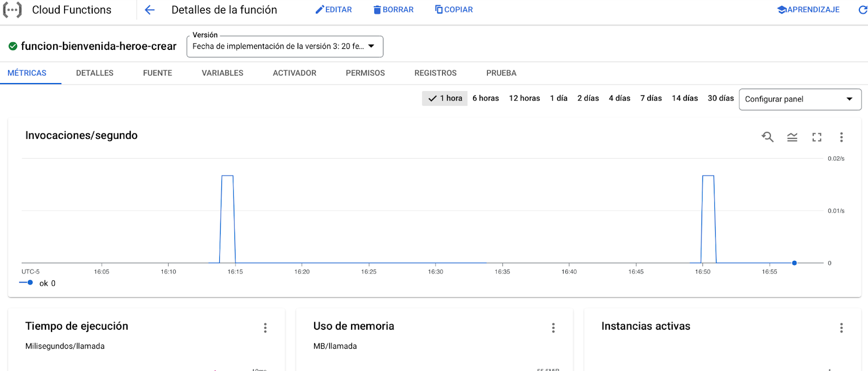Image resolution: width=868 pixels, height=371 pixels.
Task: Open the Versión dropdown
Action: tap(285, 47)
